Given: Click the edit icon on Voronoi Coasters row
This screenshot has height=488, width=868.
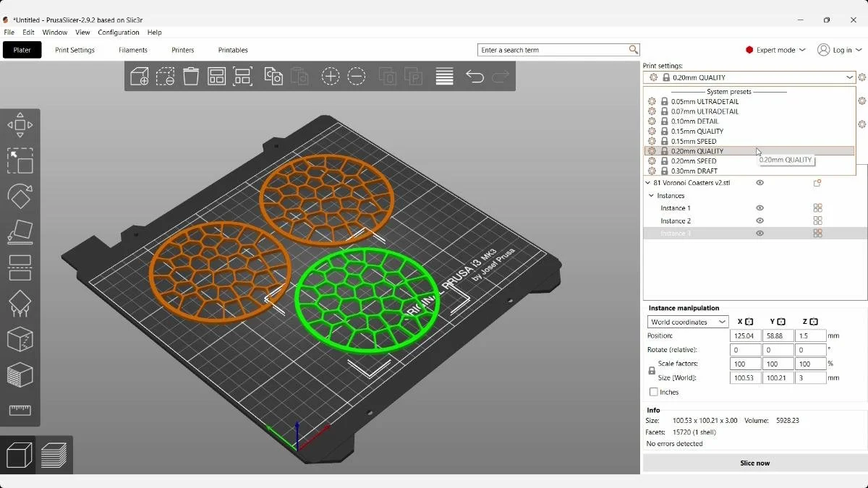Looking at the screenshot, I should click(817, 183).
